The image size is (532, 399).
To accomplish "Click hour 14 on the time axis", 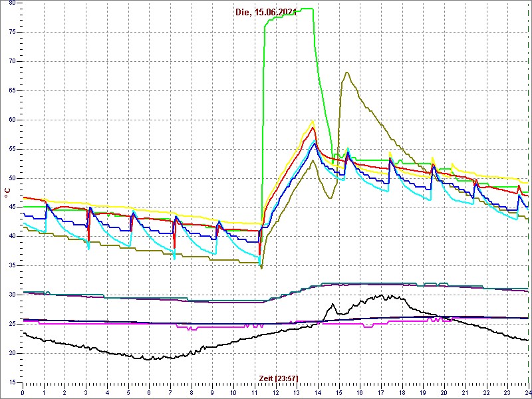I will coord(318,393).
